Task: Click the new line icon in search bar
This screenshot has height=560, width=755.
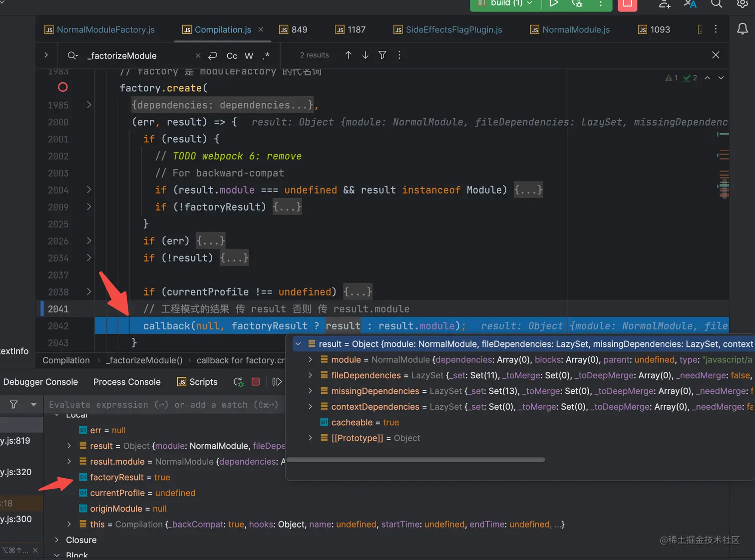Action: (213, 55)
